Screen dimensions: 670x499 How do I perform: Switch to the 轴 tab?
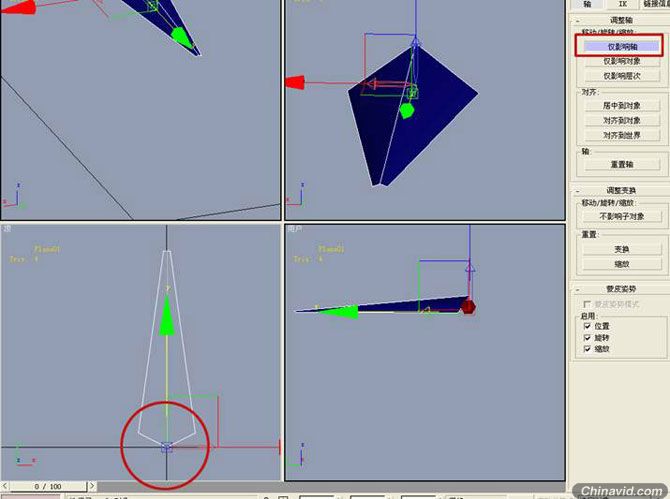click(588, 4)
